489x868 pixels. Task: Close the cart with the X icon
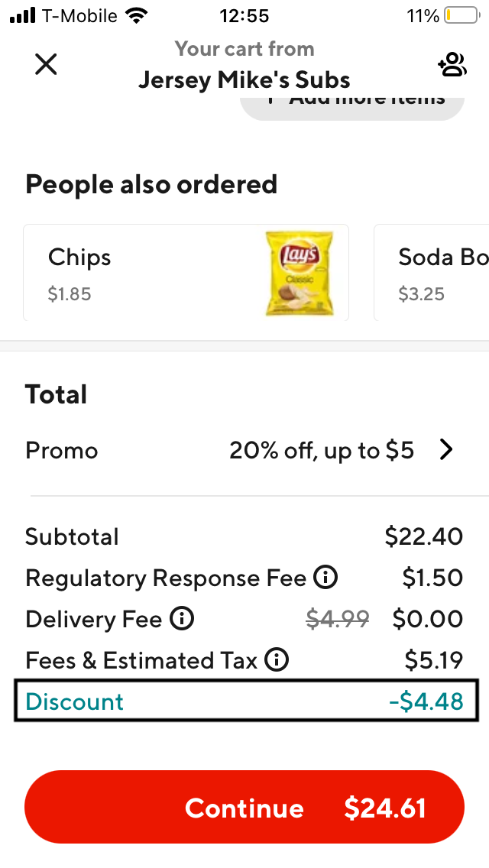[46, 65]
